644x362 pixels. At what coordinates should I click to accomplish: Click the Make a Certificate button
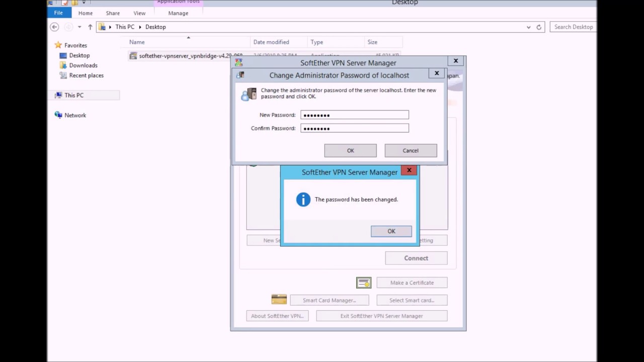click(x=412, y=283)
